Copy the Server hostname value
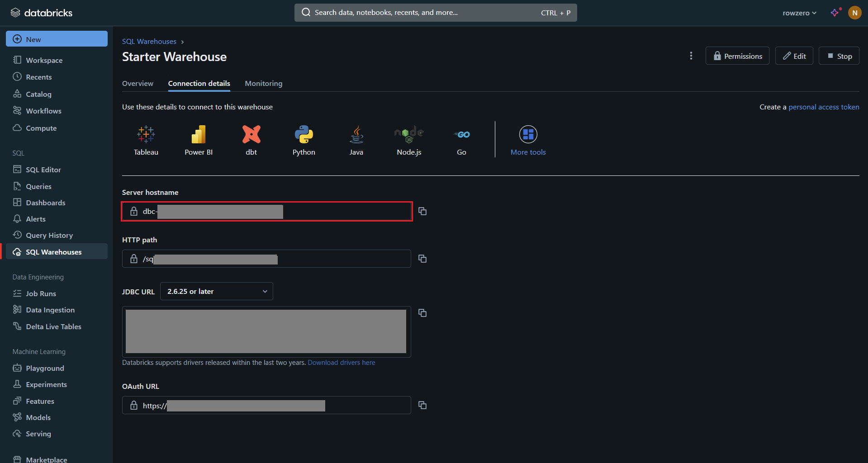This screenshot has width=868, height=463. (422, 211)
